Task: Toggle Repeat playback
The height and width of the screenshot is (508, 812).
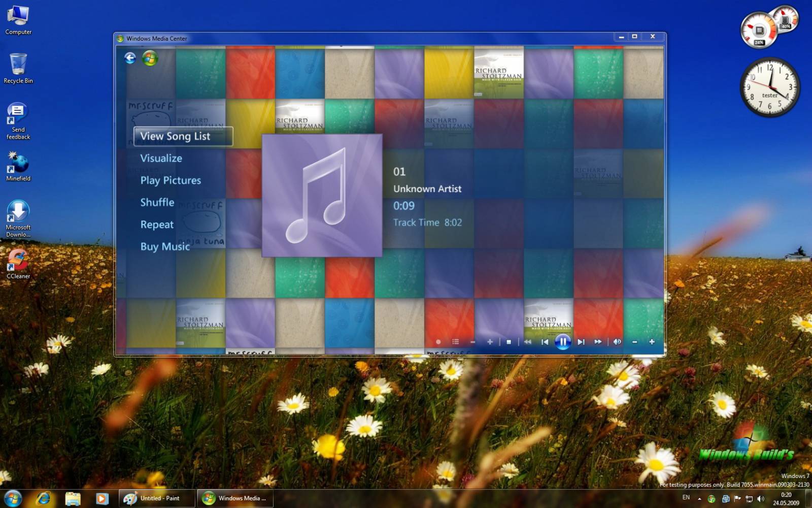Action: pos(157,225)
